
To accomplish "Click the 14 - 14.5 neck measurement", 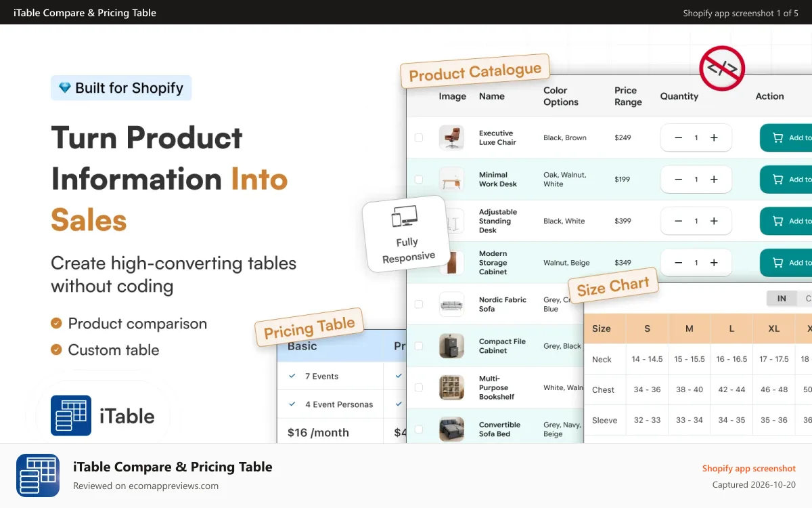I will (x=648, y=359).
